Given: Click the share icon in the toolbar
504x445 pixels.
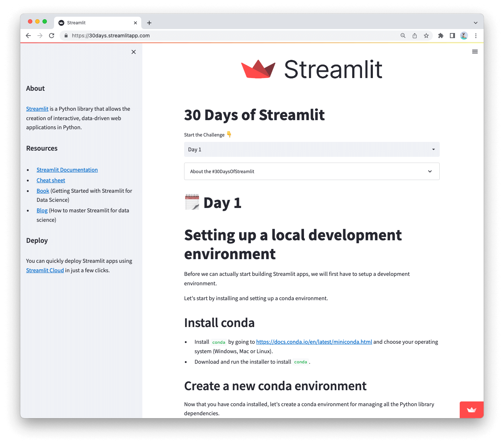Looking at the screenshot, I should click(x=415, y=36).
